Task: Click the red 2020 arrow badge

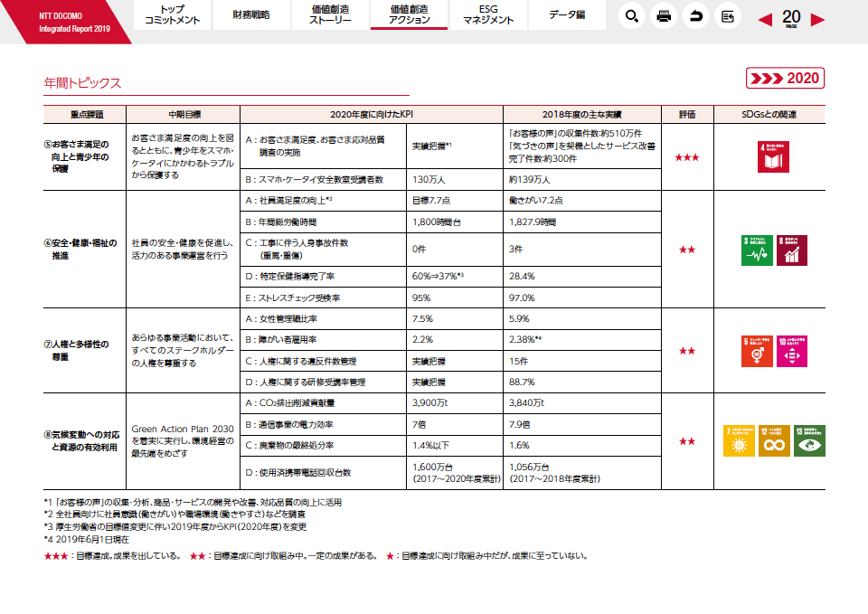Action: point(785,78)
